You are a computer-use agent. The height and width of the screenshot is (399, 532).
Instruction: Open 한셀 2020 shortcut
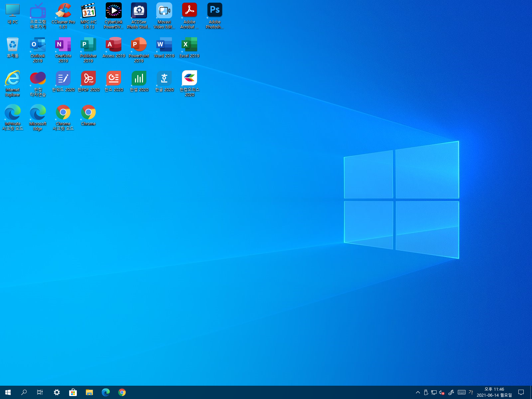point(139,81)
